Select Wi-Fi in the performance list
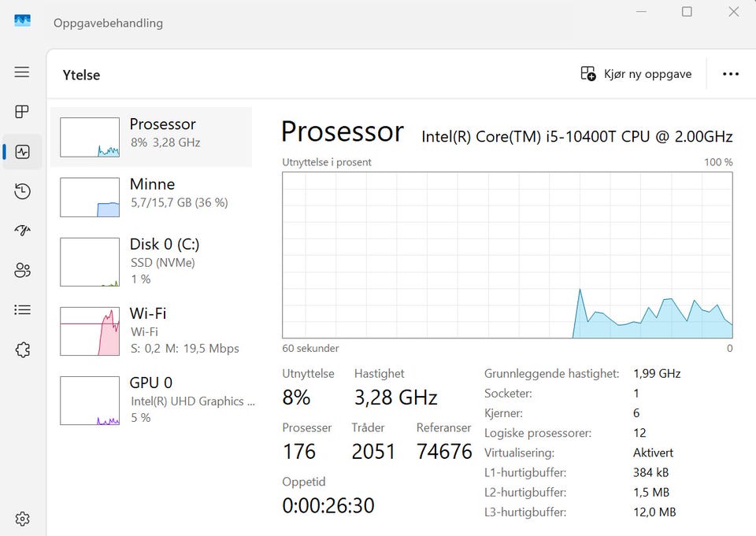 151,331
